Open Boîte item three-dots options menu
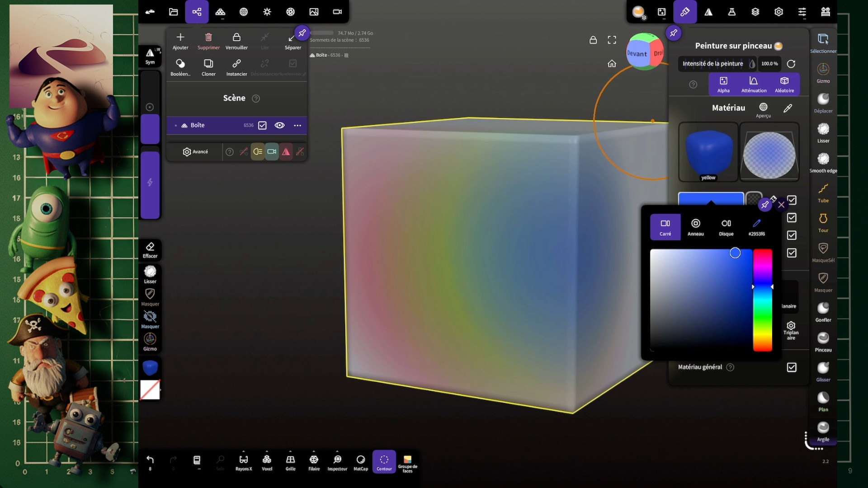 tap(297, 125)
